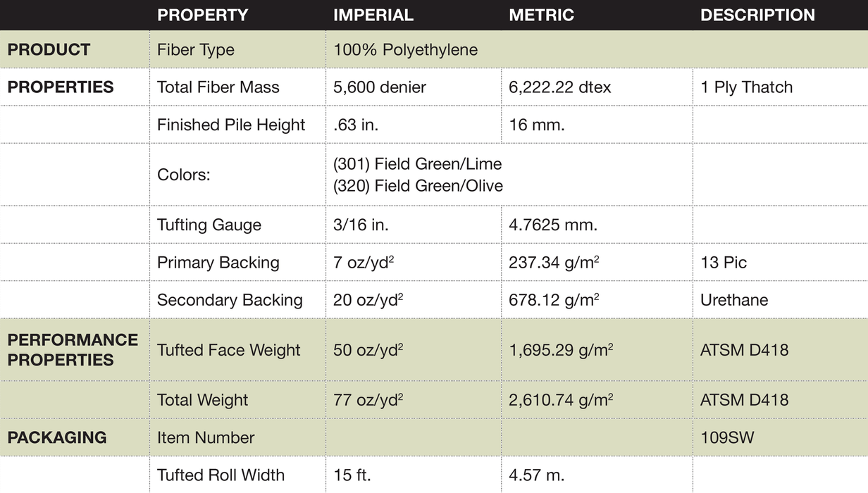868x493 pixels.
Task: Select the 5,600 denier cell
Action: 380,87
